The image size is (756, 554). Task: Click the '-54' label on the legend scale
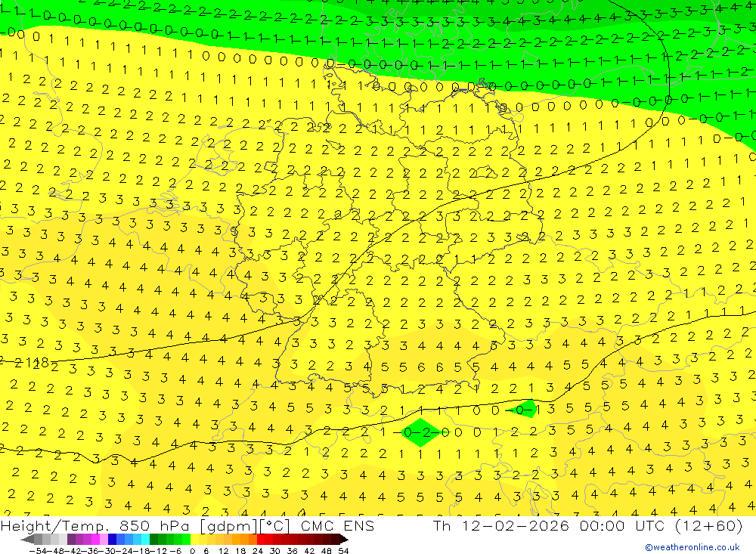(x=38, y=551)
